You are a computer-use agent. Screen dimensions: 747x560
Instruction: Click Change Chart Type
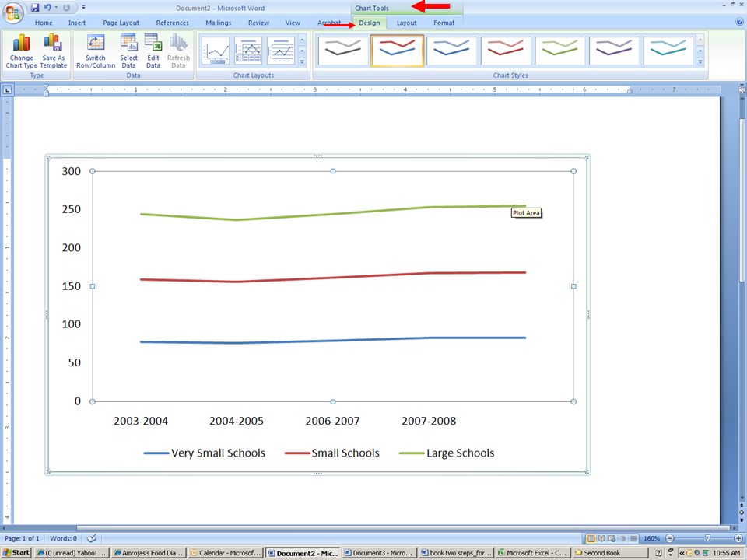22,51
